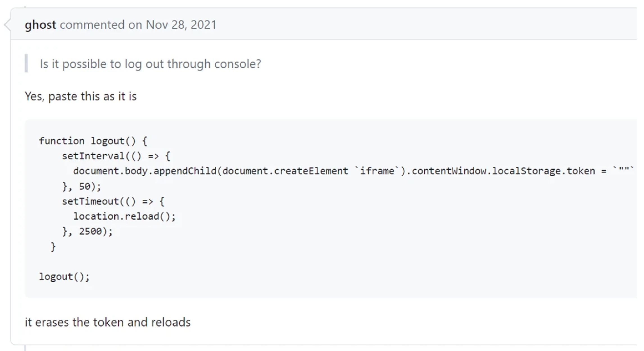
Task: Open the ghost user profile link
Action: (x=40, y=25)
